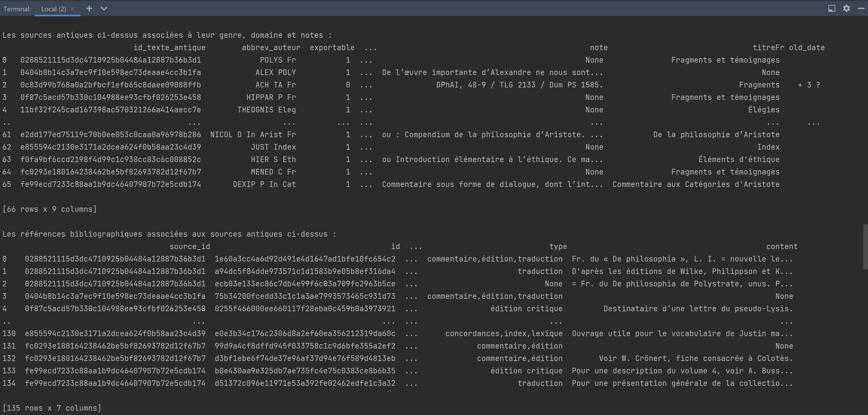Click the 'JUST Index' author abbreviation

point(273,148)
